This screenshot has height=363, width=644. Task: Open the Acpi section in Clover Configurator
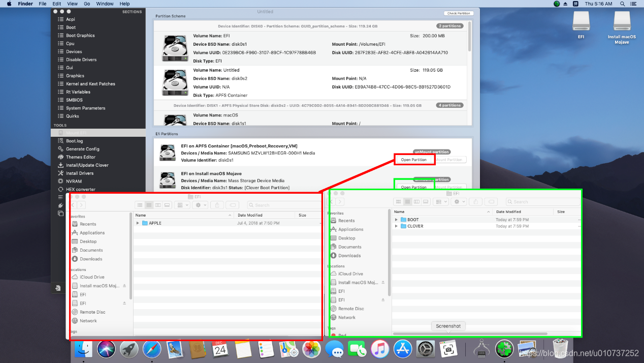[x=70, y=19]
